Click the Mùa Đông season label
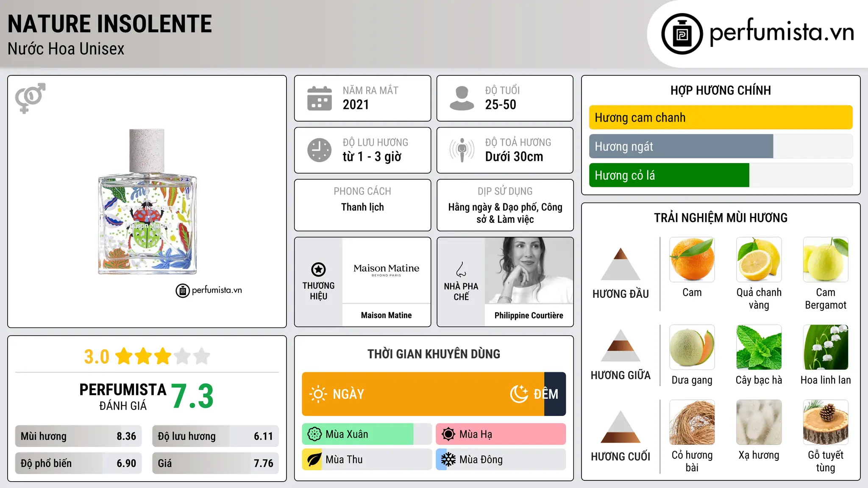Image resolution: width=868 pixels, height=488 pixels. coord(481,460)
